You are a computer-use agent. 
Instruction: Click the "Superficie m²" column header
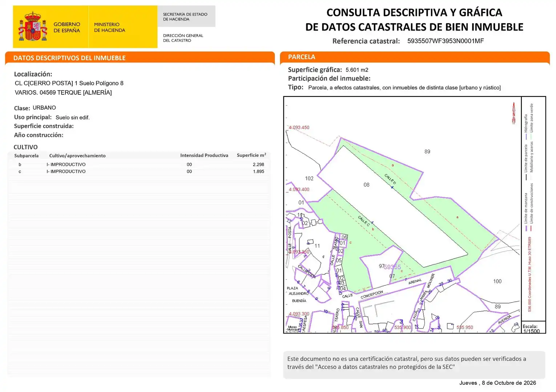[251, 155]
